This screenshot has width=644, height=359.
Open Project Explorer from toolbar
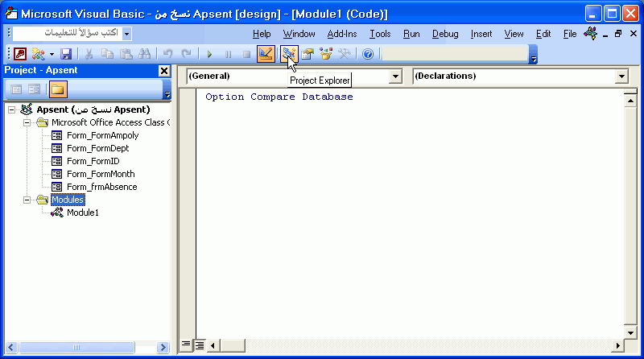coord(287,54)
